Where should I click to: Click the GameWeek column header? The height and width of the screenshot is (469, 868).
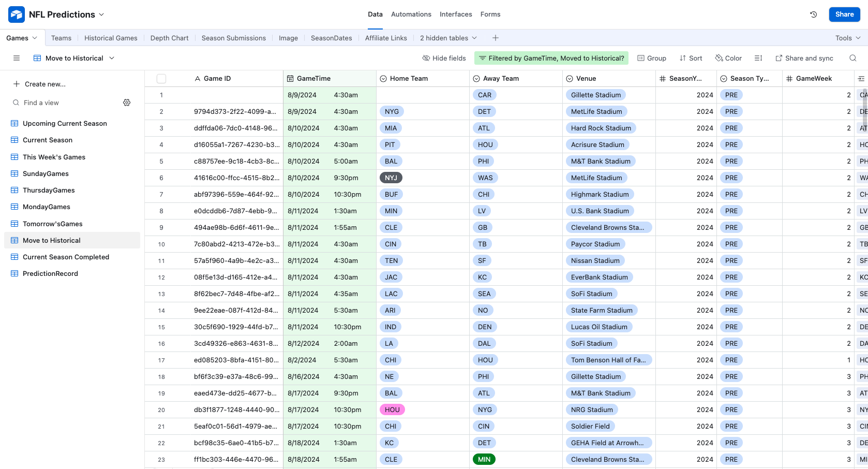[818, 79]
